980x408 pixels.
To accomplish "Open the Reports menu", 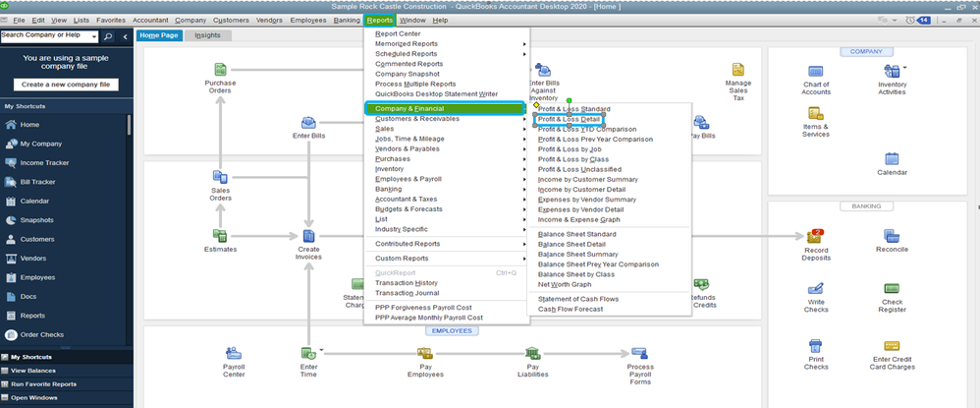I will pyautogui.click(x=380, y=20).
